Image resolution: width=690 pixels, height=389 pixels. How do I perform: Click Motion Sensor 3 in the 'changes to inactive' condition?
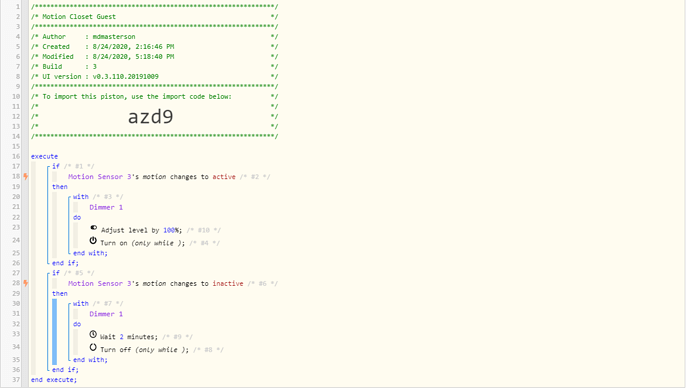[x=99, y=284]
